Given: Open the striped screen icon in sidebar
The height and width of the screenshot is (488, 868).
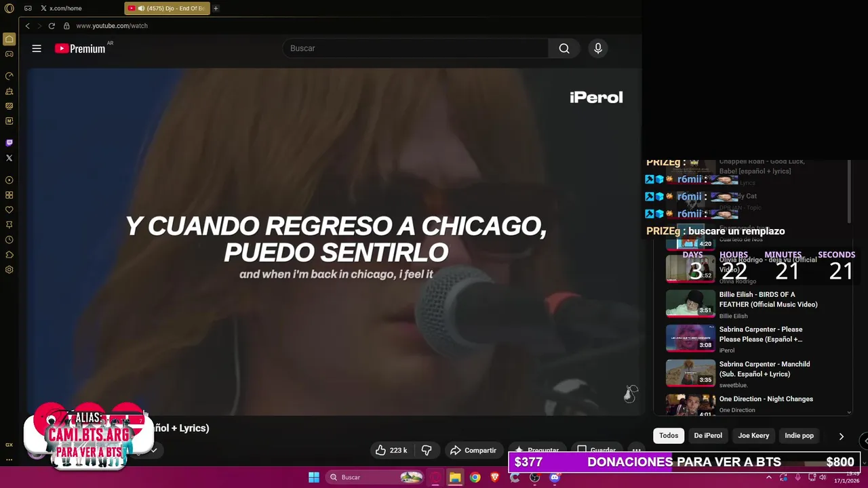Looking at the screenshot, I should (x=9, y=106).
